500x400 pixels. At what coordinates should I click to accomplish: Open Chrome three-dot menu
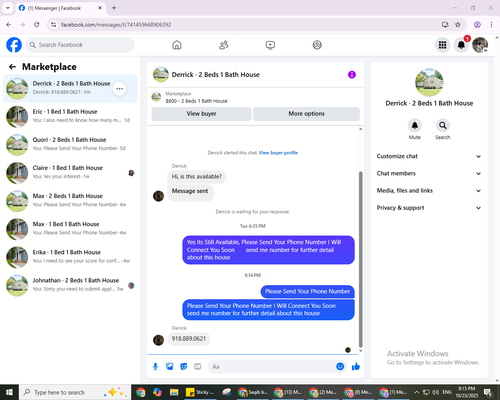pyautogui.click(x=491, y=25)
